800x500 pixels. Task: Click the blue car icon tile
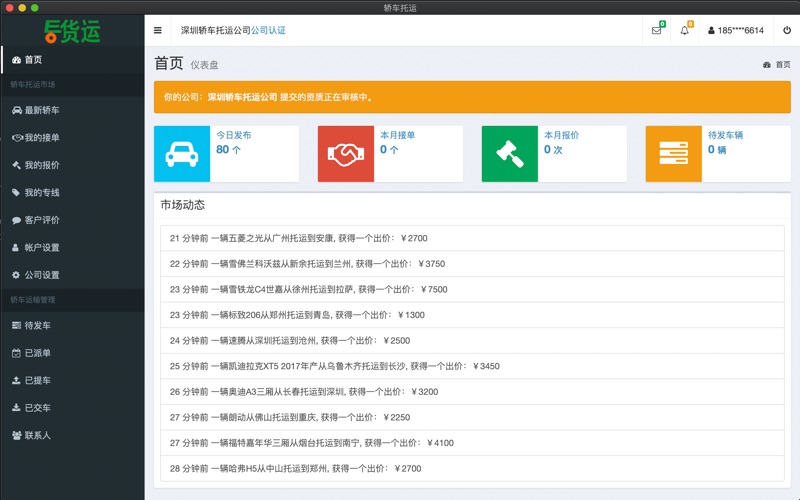[182, 154]
